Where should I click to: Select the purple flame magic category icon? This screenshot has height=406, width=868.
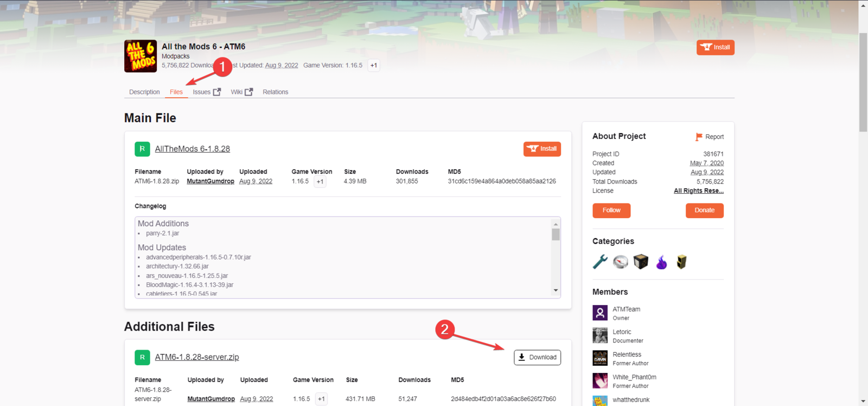tap(661, 262)
